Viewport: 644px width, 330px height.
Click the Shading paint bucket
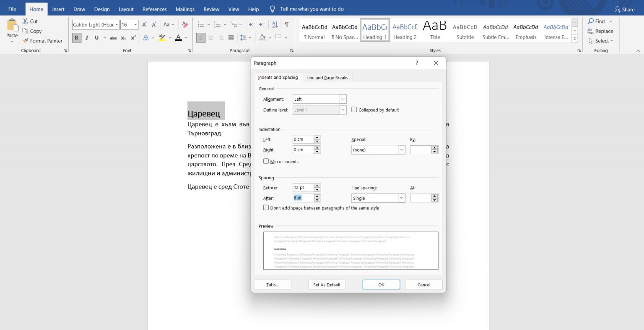[x=262, y=38]
